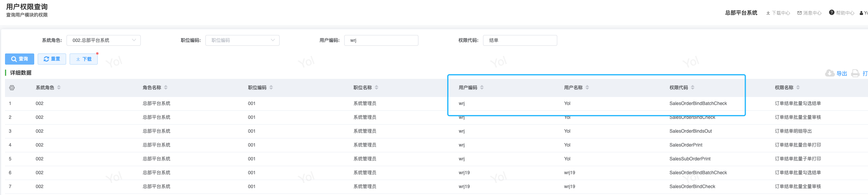Click 订单结单批量合单打印 permission name
Screen dimensions: 868x195
798,145
